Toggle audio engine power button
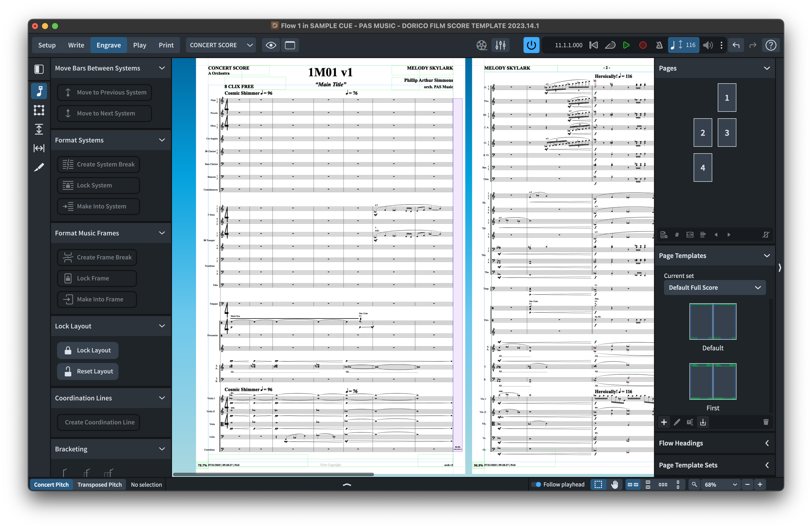 coord(531,45)
